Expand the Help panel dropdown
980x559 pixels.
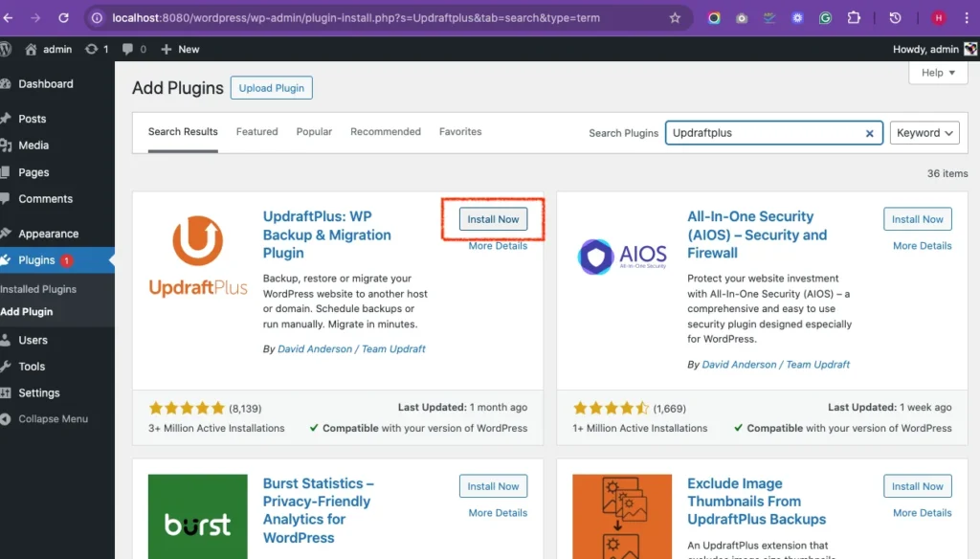pos(937,72)
